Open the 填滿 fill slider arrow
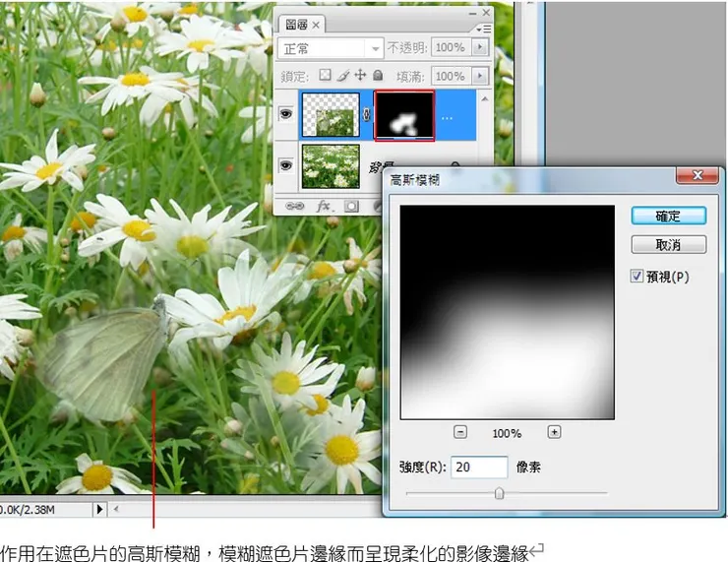This screenshot has height=562, width=728. click(480, 76)
